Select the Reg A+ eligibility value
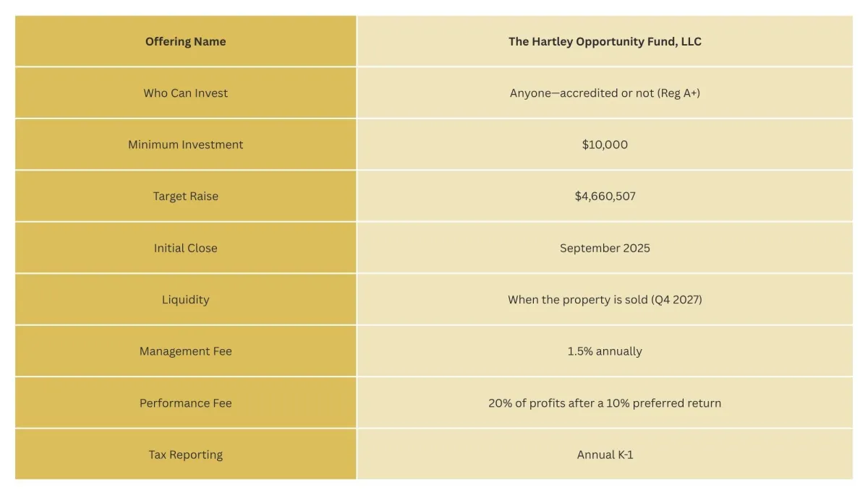 pyautogui.click(x=605, y=93)
